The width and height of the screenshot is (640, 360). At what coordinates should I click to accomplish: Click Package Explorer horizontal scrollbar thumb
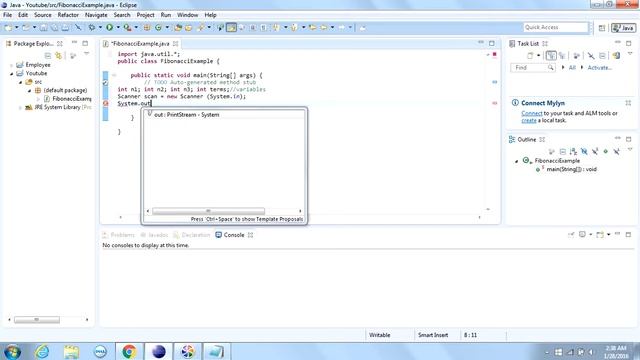(37, 320)
